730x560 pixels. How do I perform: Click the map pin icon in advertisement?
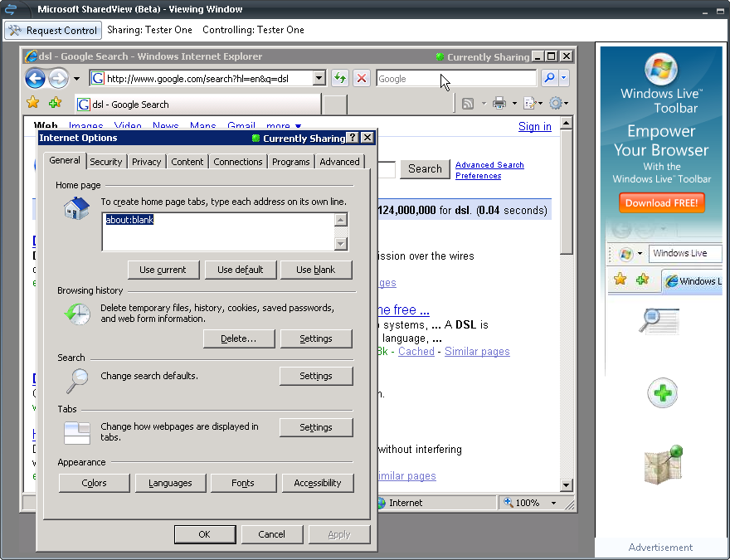pyautogui.click(x=664, y=464)
